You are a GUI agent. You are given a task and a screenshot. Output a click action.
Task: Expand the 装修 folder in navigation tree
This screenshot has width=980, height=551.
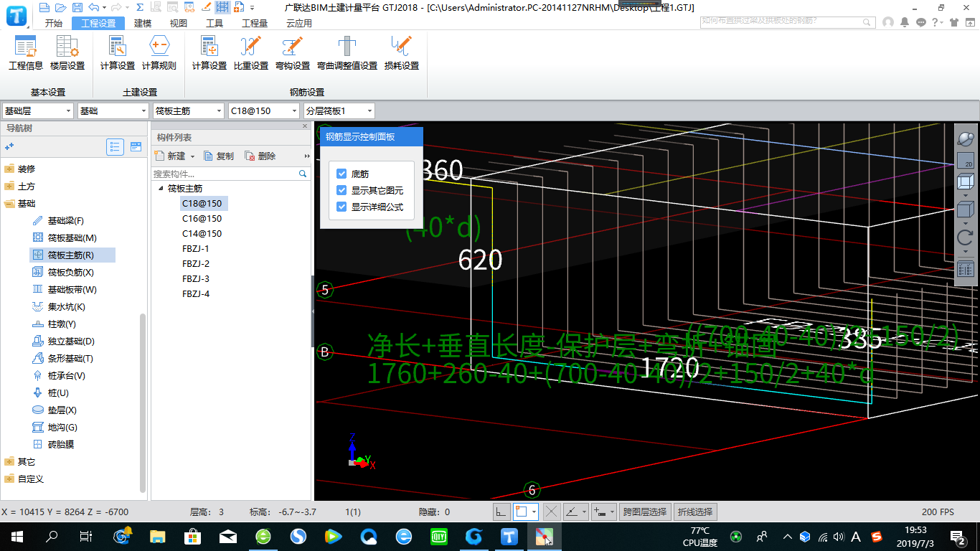pos(9,169)
